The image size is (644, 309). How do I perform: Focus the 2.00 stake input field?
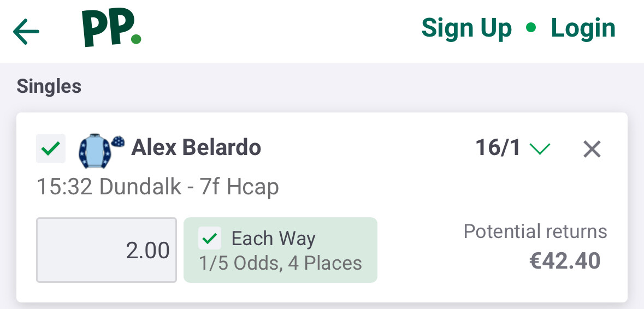107,250
